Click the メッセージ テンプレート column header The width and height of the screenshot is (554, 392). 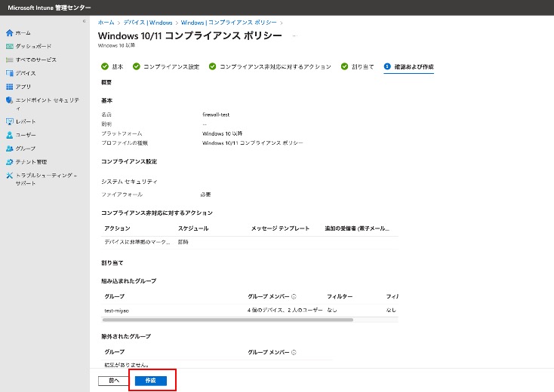pos(280,228)
